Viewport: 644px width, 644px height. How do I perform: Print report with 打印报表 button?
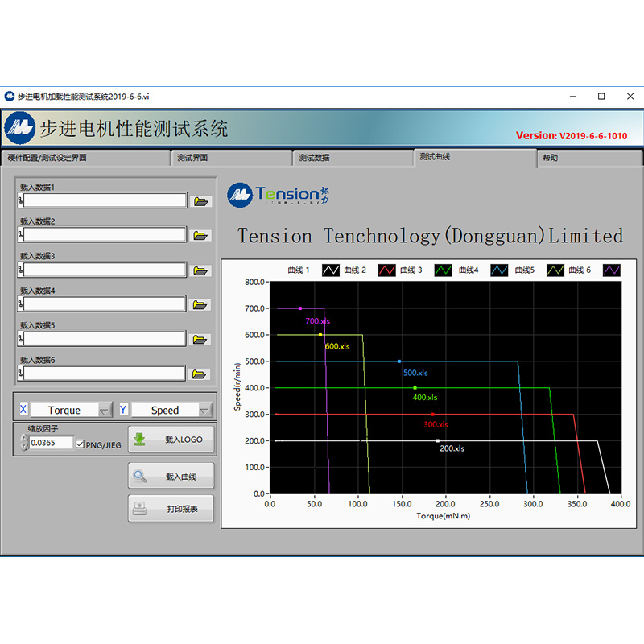point(172,509)
